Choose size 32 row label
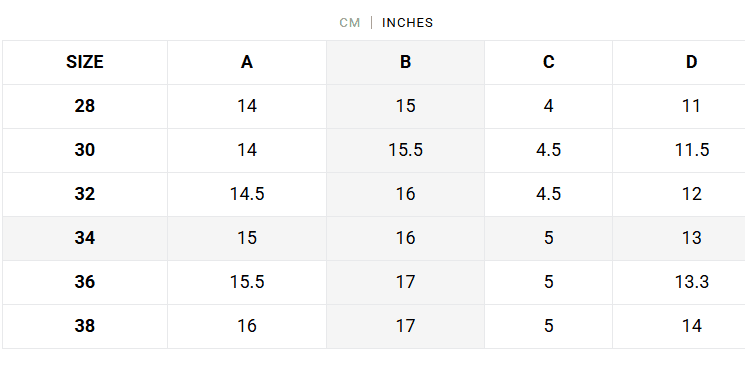745x366 pixels. (x=85, y=194)
